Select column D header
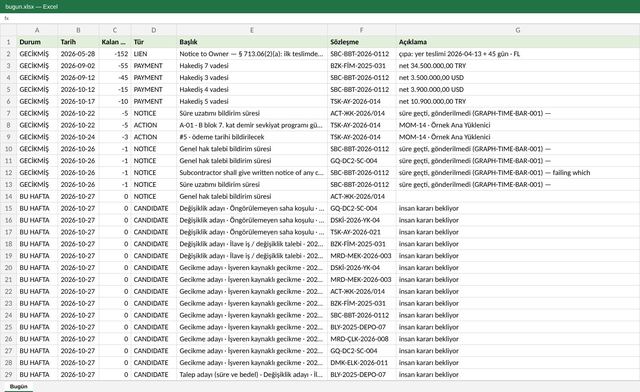This screenshot has height=392, width=640. pos(154,30)
